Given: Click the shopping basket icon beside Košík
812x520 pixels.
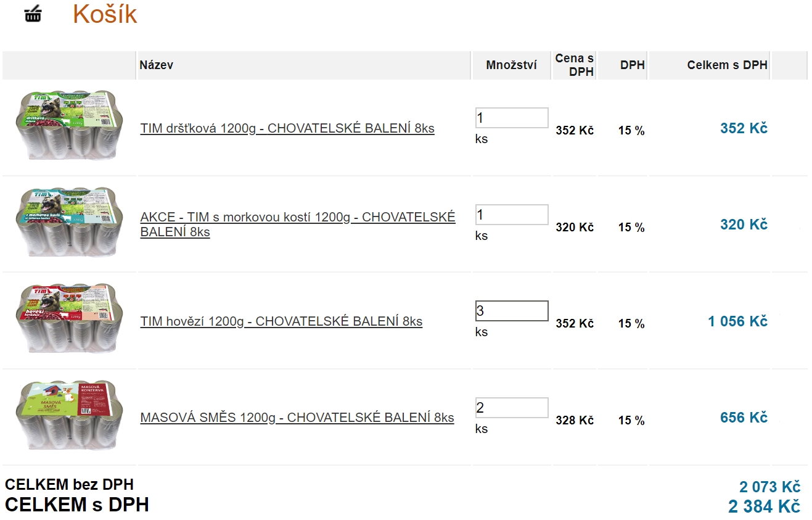Looking at the screenshot, I should [x=33, y=14].
